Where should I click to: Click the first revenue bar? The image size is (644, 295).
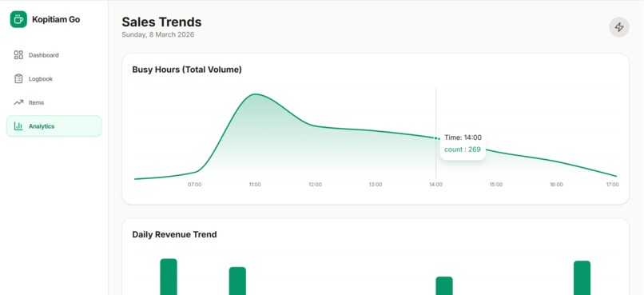(x=169, y=277)
